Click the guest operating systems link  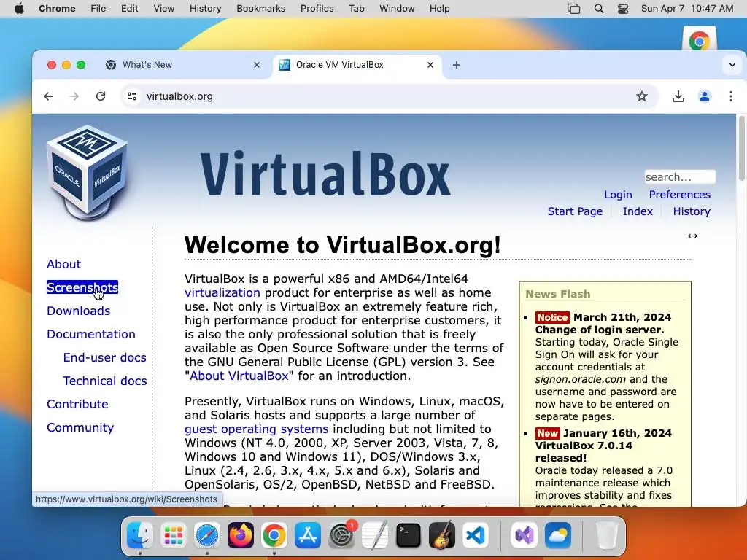tap(256, 429)
